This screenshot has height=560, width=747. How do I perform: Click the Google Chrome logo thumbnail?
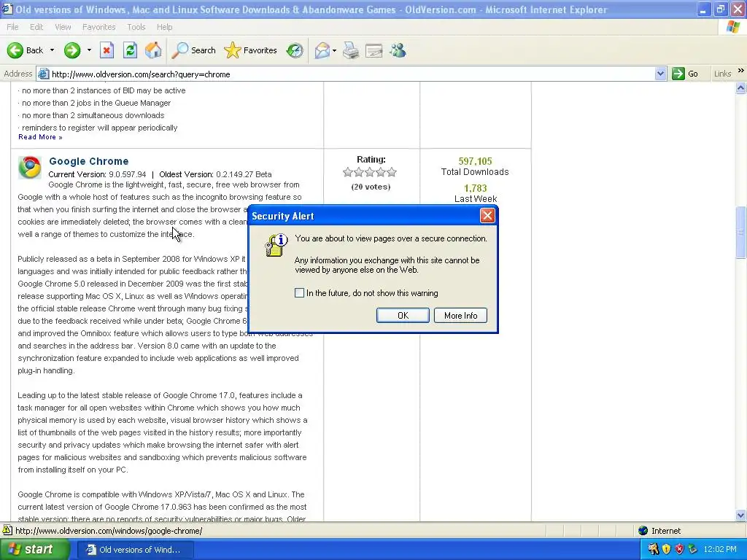pos(29,167)
